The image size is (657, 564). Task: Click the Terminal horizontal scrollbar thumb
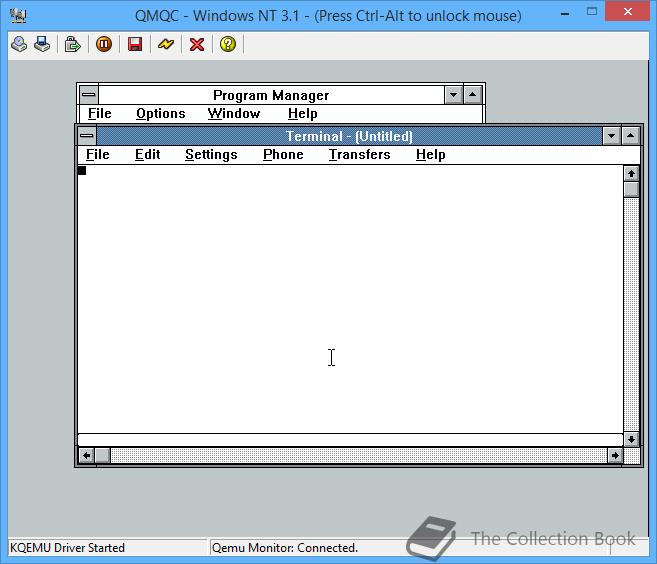(103, 455)
